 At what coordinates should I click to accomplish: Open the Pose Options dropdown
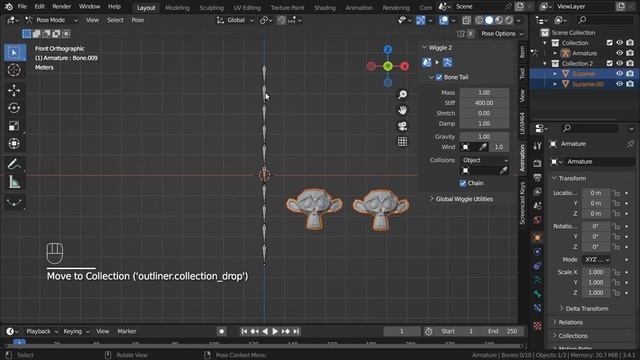pos(502,34)
